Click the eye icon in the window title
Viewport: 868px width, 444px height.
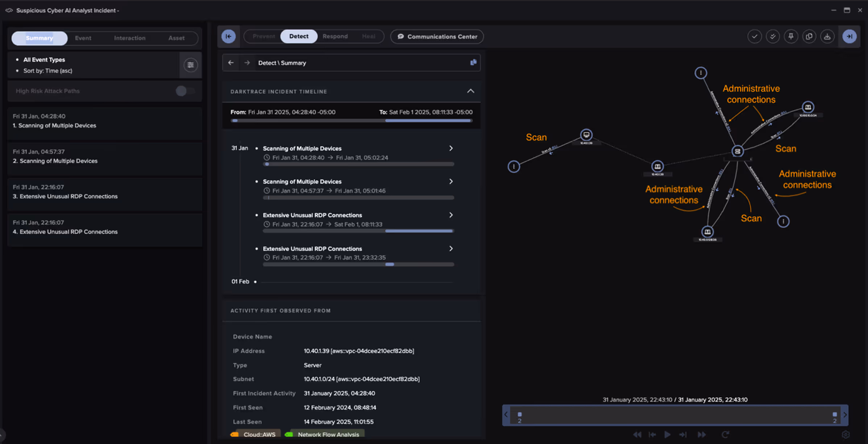9,10
